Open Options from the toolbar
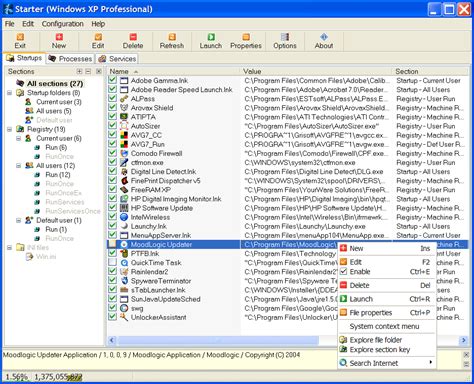The width and height of the screenshot is (474, 384). click(285, 41)
